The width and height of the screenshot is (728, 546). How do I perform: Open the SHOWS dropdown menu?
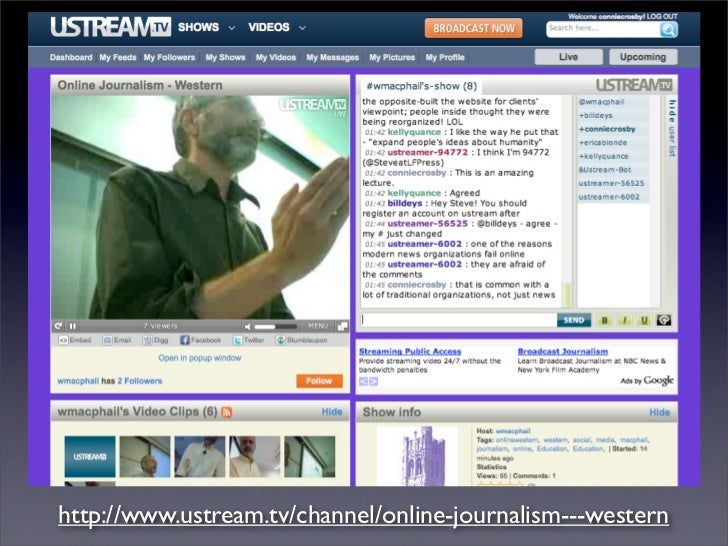click(206, 27)
